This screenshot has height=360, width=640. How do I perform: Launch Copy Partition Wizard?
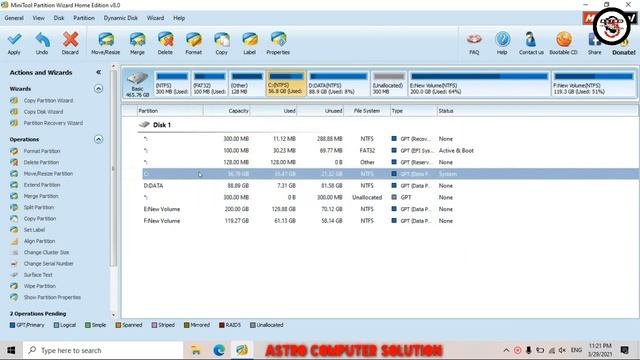[48, 100]
